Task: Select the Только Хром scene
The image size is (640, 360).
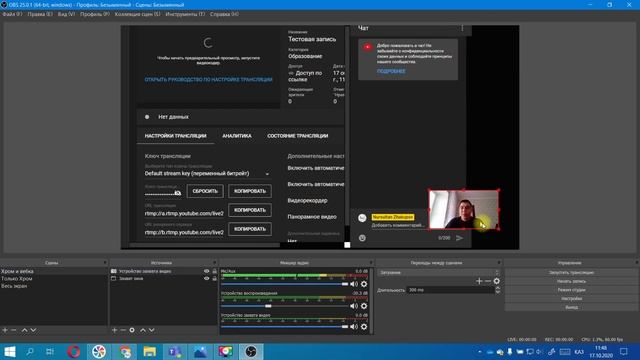Action: 53,278
